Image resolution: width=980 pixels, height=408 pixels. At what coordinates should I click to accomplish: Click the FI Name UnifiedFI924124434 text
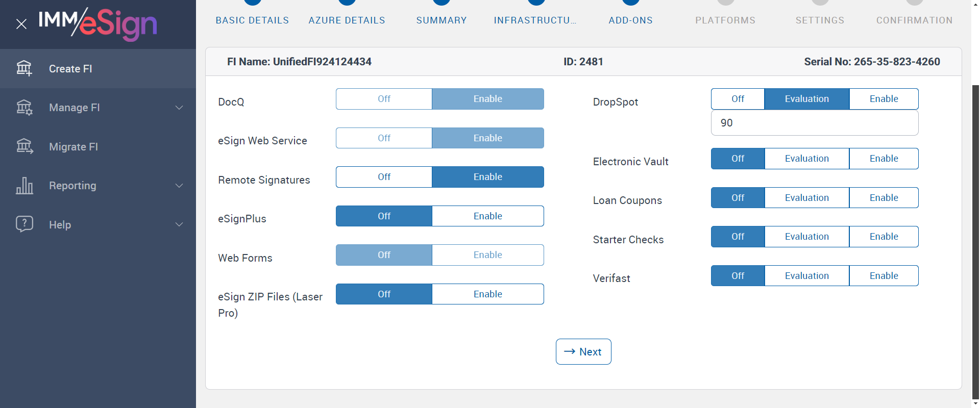299,62
